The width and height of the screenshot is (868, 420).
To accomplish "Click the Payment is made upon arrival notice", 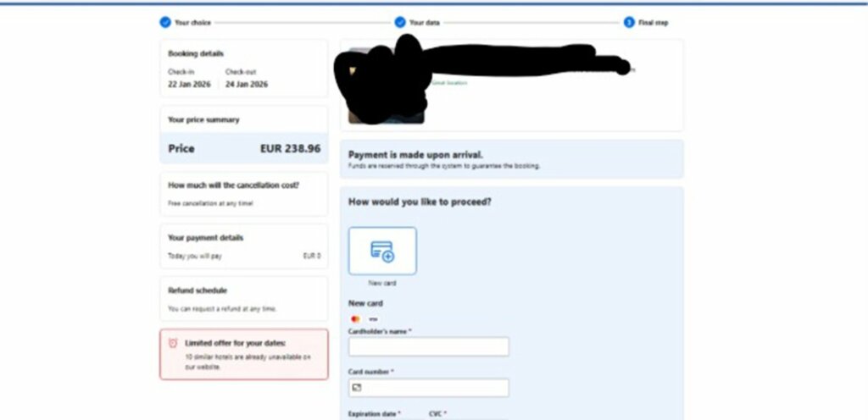I will tap(511, 159).
